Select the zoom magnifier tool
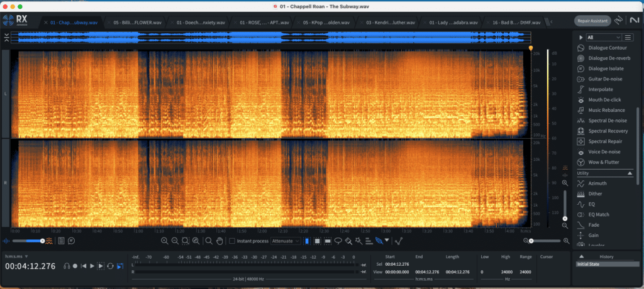644x289 pixels. (x=209, y=241)
